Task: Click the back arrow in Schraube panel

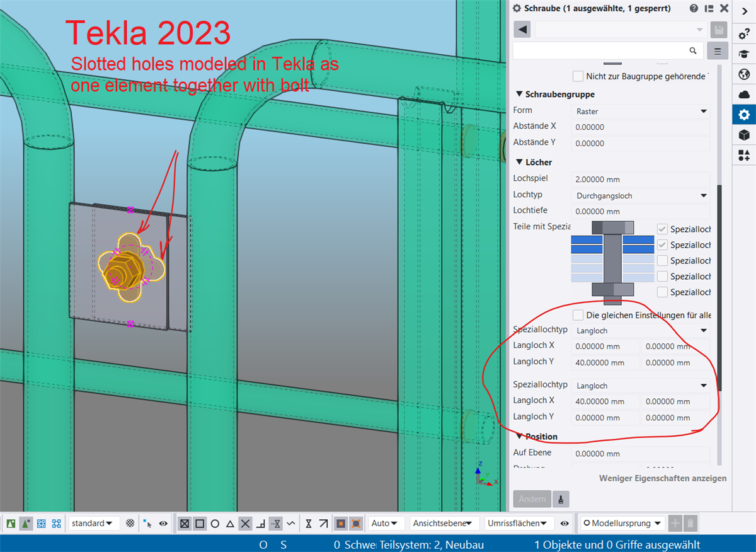Action: pos(522,30)
